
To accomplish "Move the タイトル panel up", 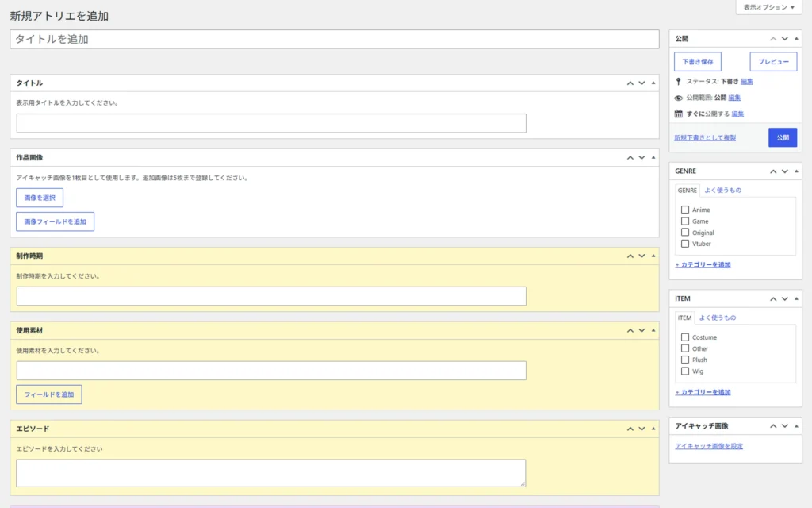I will (x=630, y=83).
